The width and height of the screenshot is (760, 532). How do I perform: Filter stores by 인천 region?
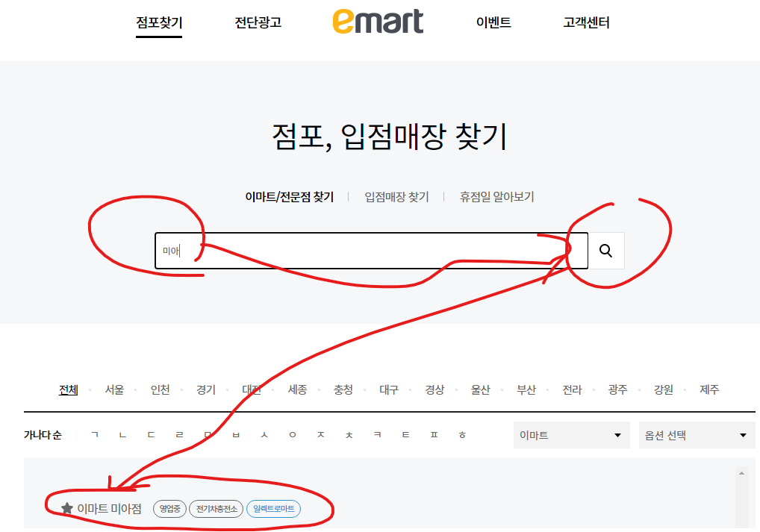(160, 389)
